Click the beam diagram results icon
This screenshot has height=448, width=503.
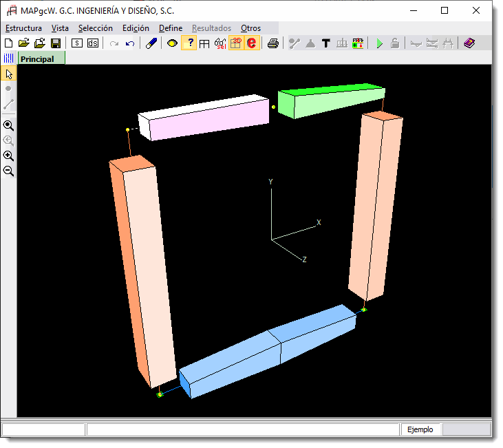coord(432,43)
